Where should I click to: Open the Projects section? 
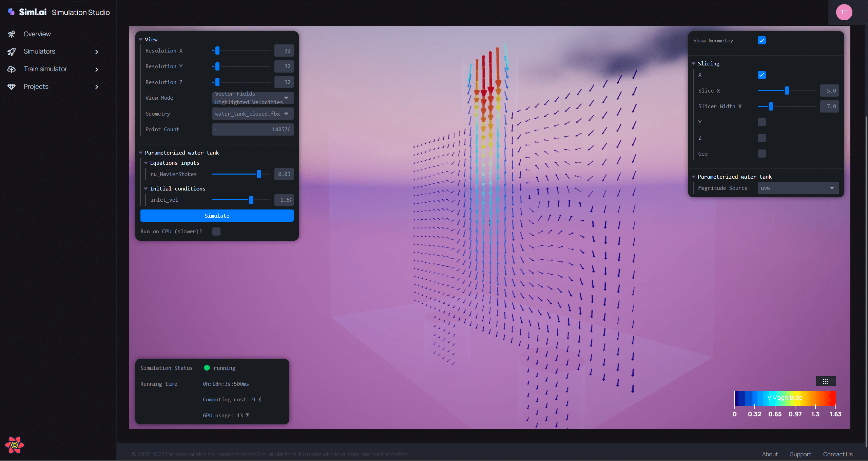pyautogui.click(x=35, y=86)
